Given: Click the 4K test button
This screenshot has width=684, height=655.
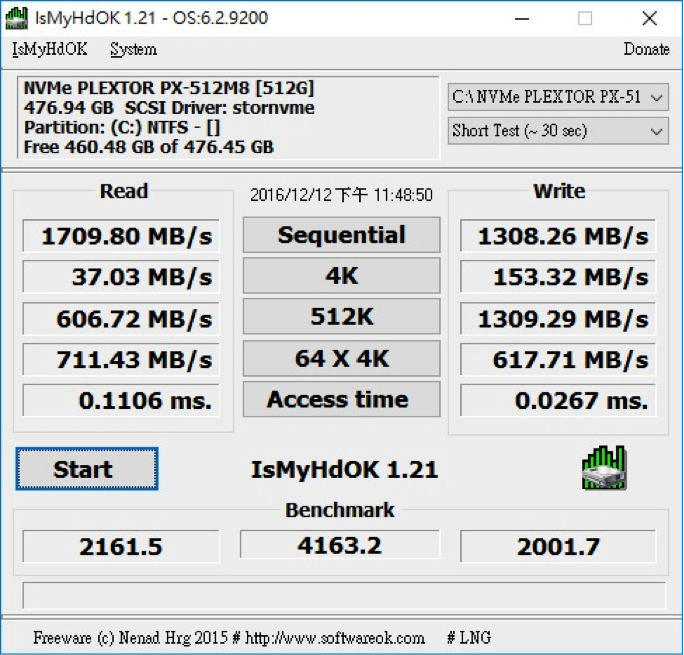Looking at the screenshot, I should click(x=342, y=276).
